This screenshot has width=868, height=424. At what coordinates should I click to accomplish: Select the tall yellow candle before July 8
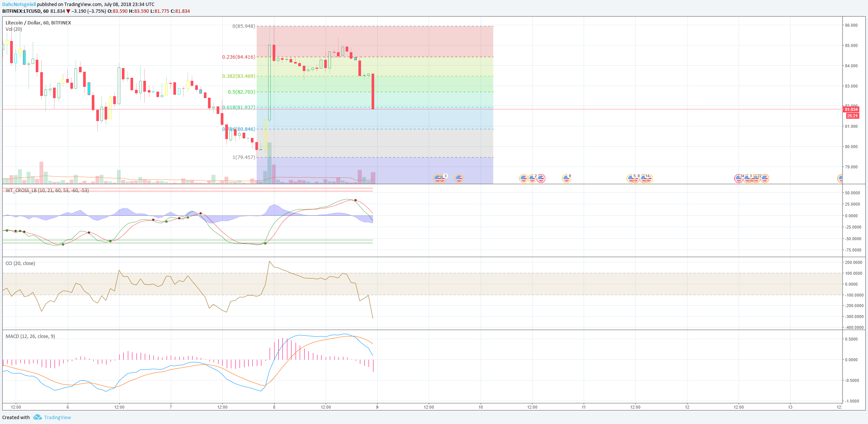(266, 135)
